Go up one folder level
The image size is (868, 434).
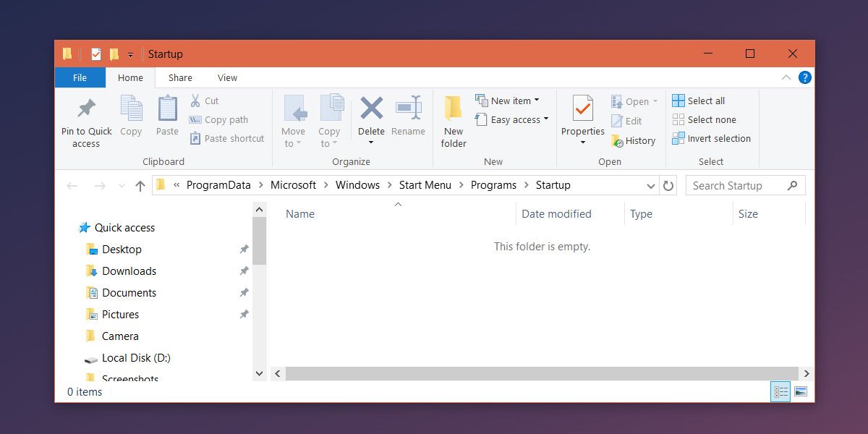[x=140, y=186]
